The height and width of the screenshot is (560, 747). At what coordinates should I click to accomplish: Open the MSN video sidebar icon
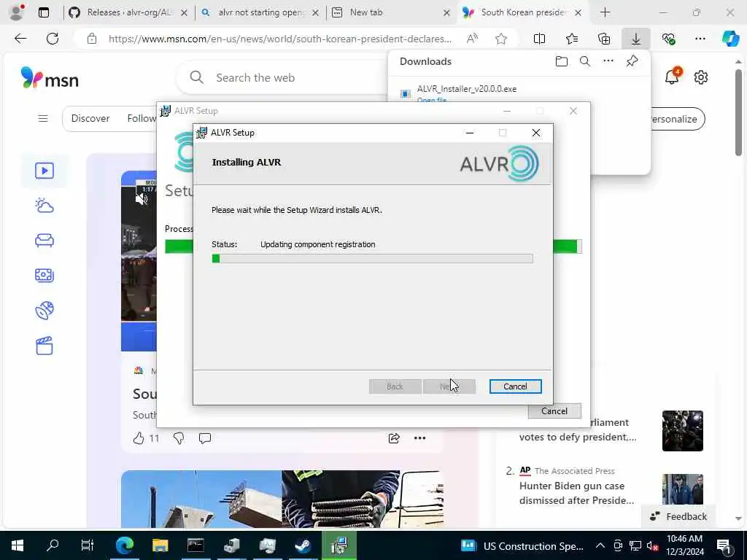pos(44,171)
